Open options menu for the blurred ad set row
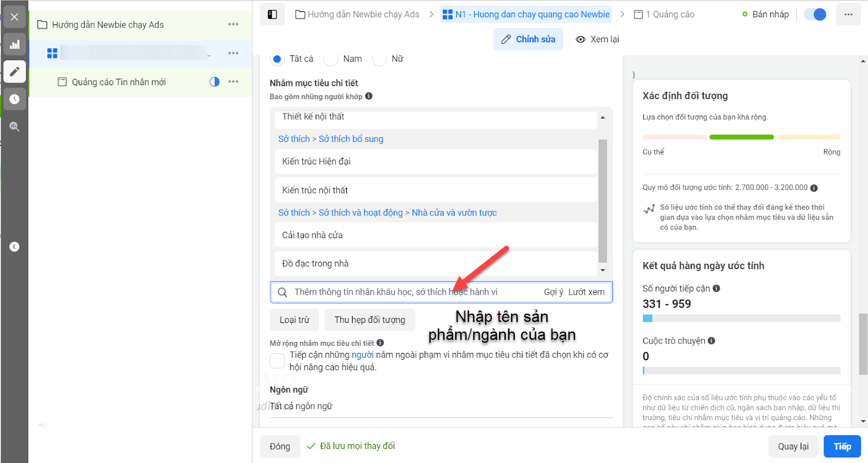 coord(233,53)
